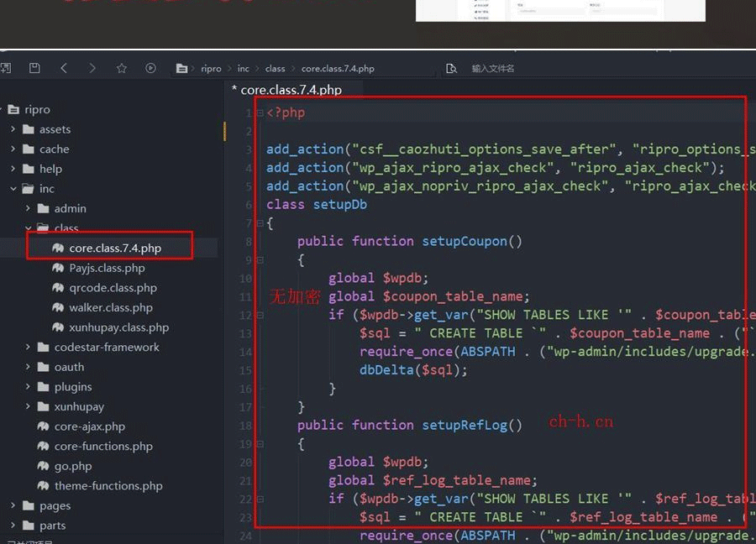This screenshot has height=544, width=756.
Task: Select 'ripro' in the breadcrumb path
Action: point(211,69)
